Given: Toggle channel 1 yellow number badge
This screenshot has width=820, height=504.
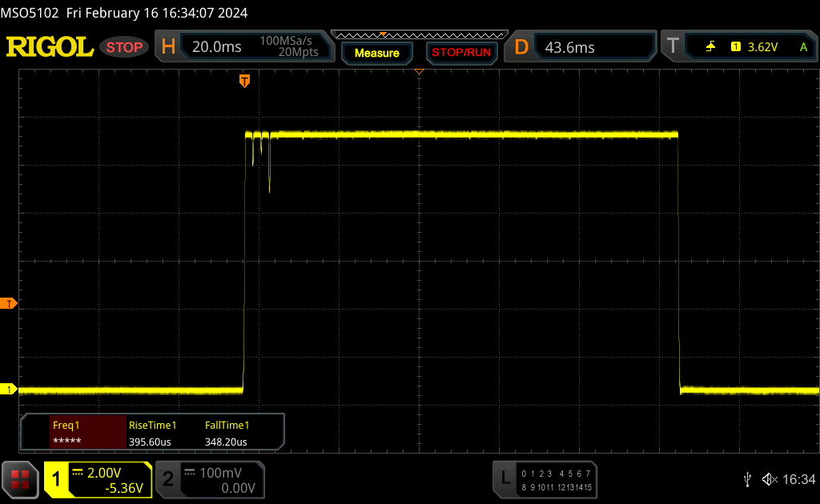Looking at the screenshot, I should (x=56, y=479).
